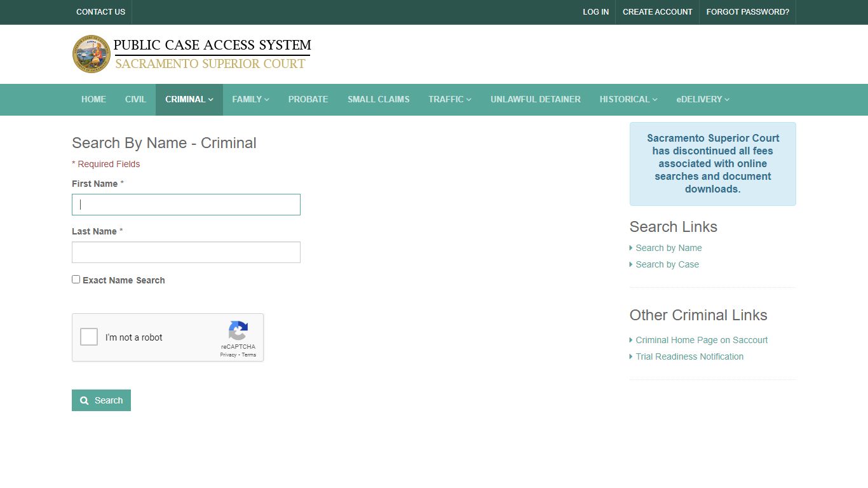Open the Trial Readiness Notification link
The image size is (868, 488).
click(689, 356)
